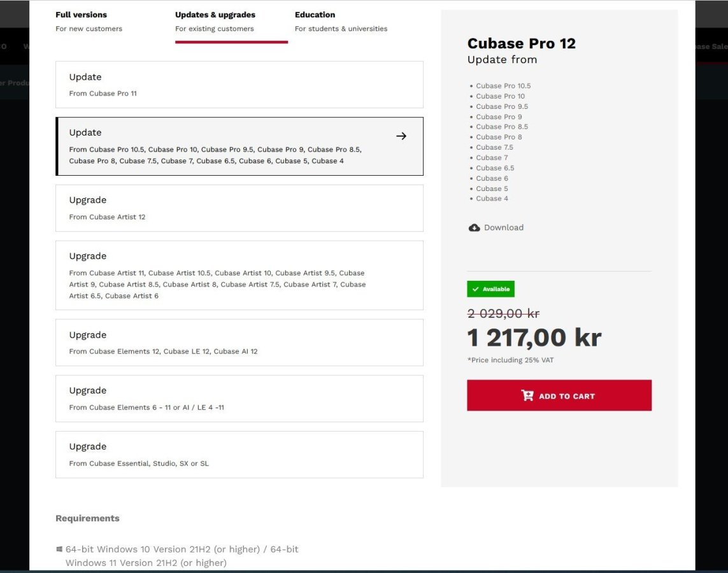This screenshot has width=728, height=573.
Task: Select the Upgrade From Cubase Elements 12 option
Action: point(239,343)
